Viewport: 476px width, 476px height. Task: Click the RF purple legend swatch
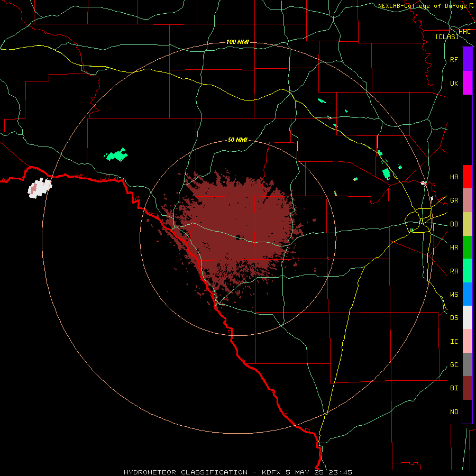point(467,59)
